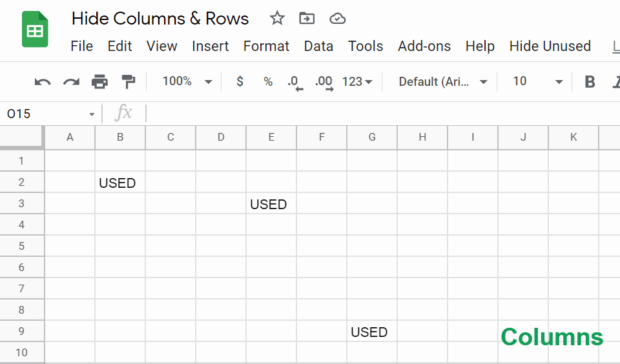Select column C header
The width and height of the screenshot is (620, 364).
click(x=170, y=137)
